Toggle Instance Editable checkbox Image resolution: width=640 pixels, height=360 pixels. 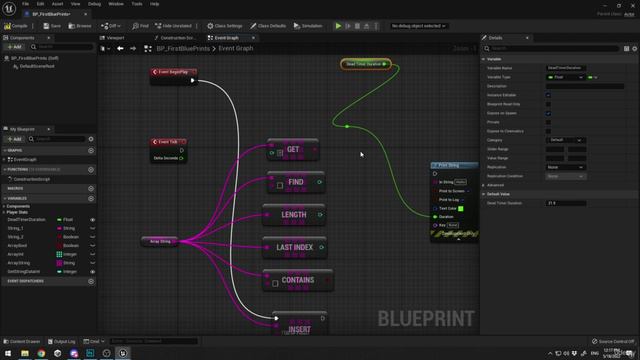(x=548, y=95)
